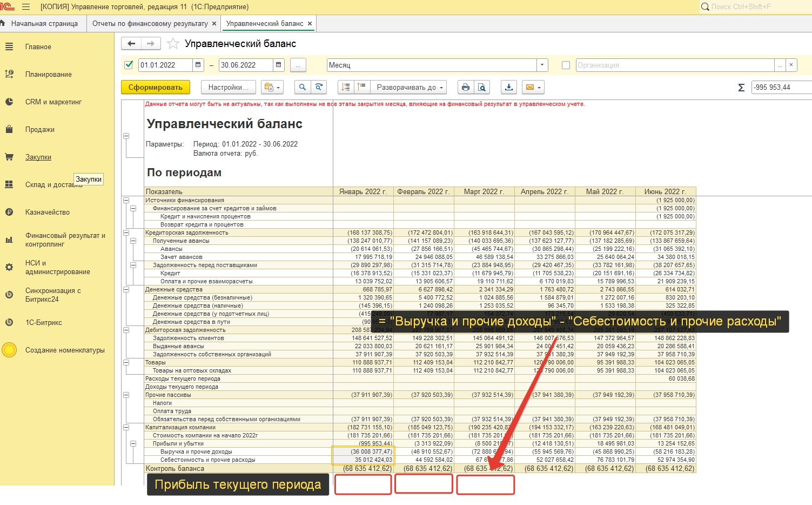Open the main menu hamburger icon
The height and width of the screenshot is (505, 812).
(x=26, y=7)
